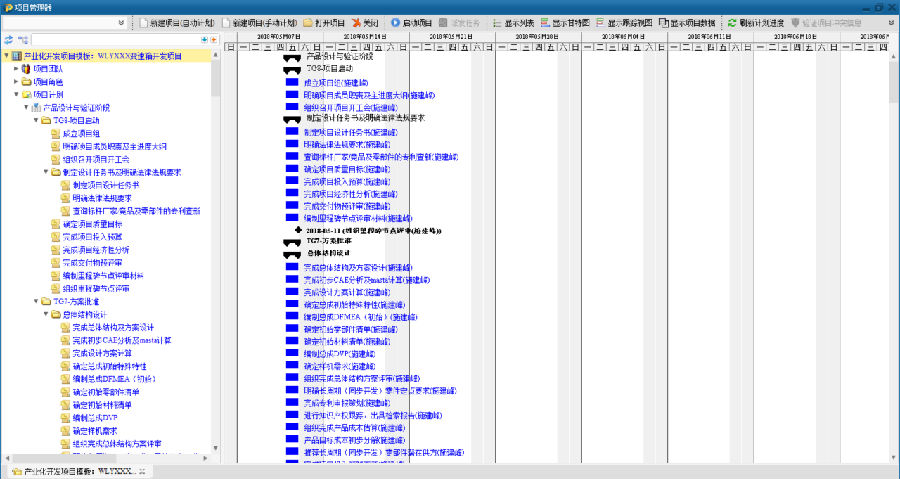Click the 打开项目 folder toolbar button
The width and height of the screenshot is (900, 479).
coord(324,23)
